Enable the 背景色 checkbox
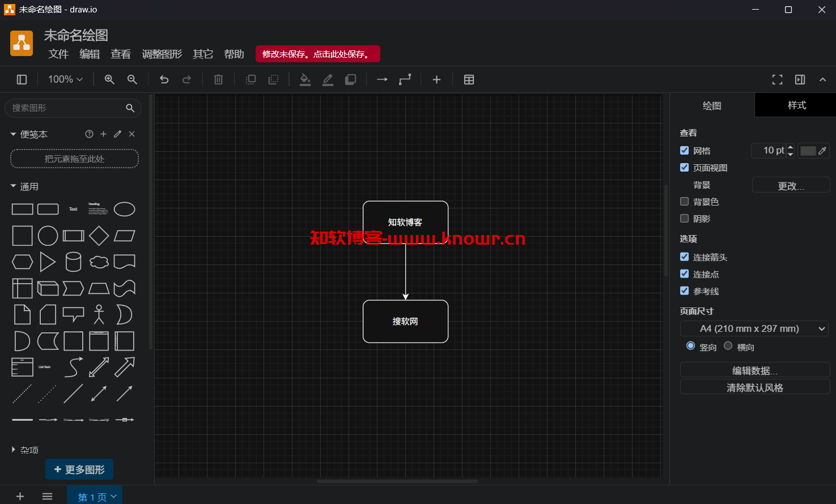This screenshot has width=836, height=504. [684, 202]
